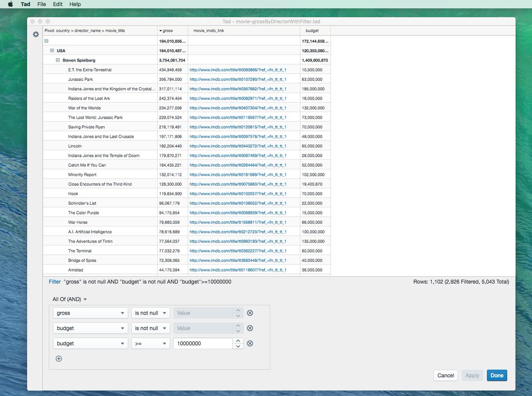The height and width of the screenshot is (396, 532).
Task: Collapse the USA country group
Action: tap(52, 50)
